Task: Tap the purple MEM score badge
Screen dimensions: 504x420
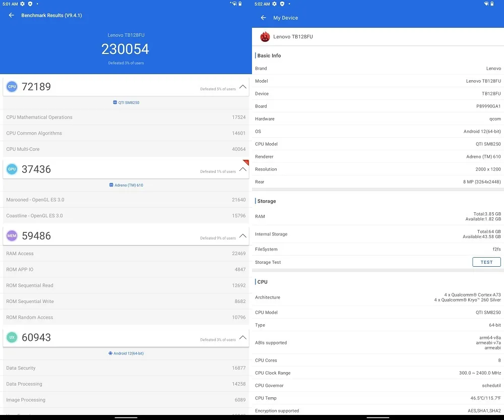Action: pyautogui.click(x=12, y=236)
